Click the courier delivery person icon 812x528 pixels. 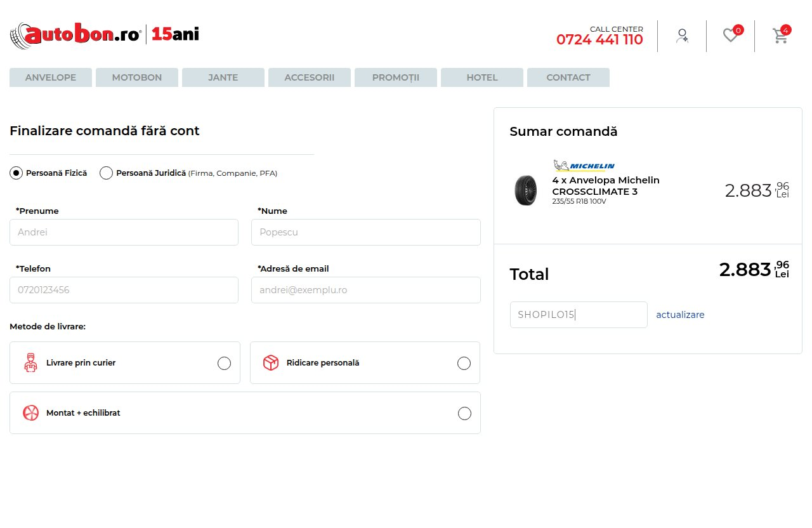pos(30,363)
